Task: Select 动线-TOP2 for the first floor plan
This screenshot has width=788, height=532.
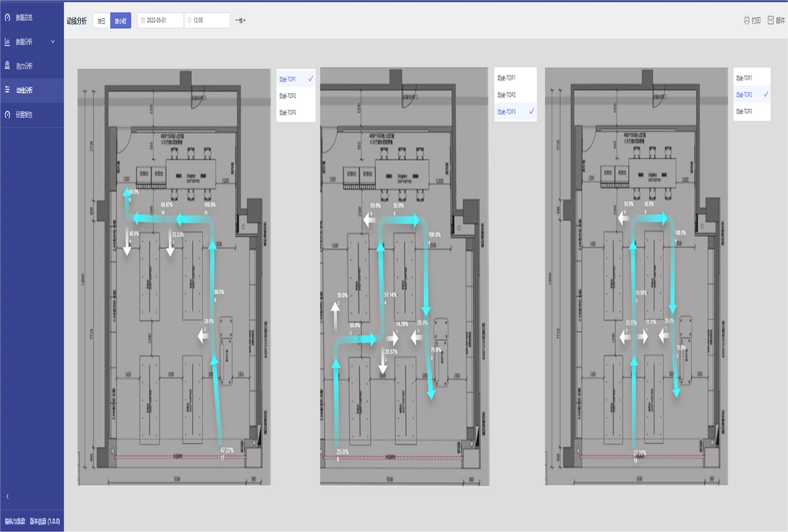Action: pyautogui.click(x=288, y=96)
